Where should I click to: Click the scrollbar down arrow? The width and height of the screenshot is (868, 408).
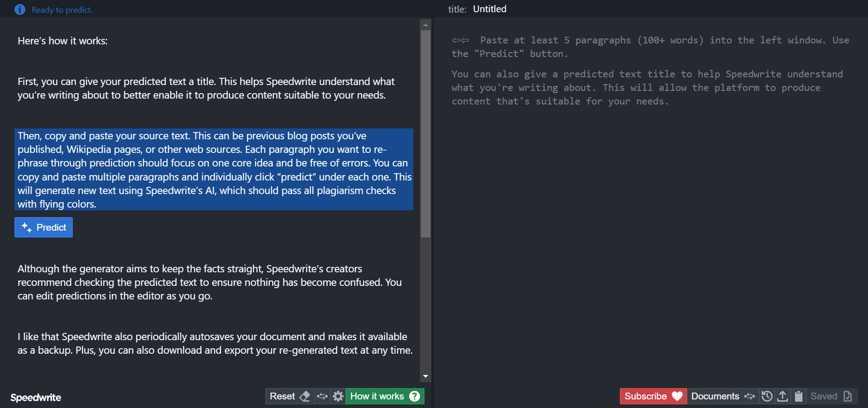pyautogui.click(x=425, y=376)
